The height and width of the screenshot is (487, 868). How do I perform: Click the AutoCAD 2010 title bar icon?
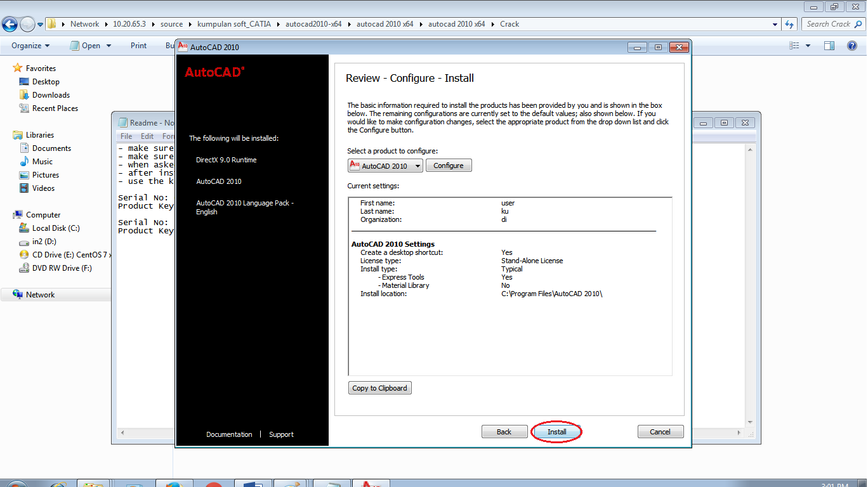pos(183,46)
